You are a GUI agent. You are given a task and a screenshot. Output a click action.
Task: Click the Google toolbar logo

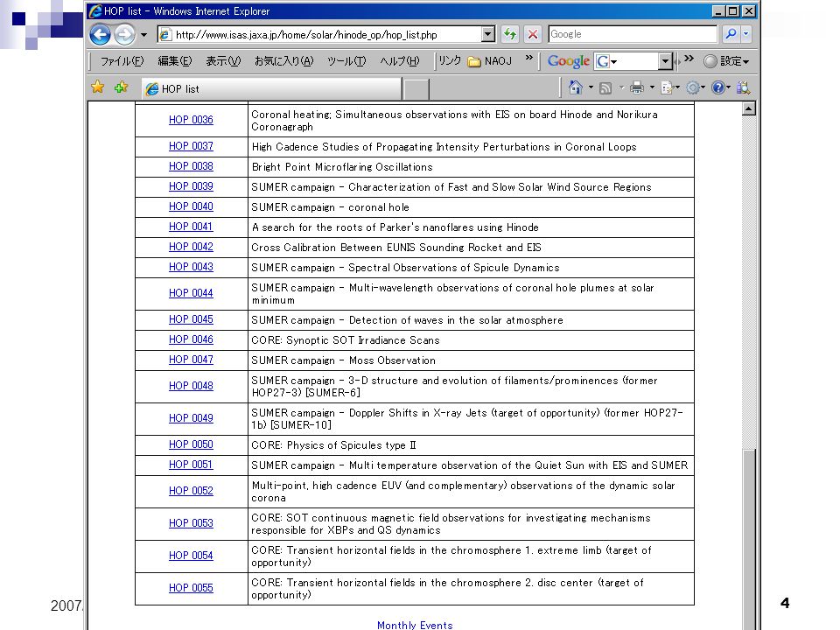tap(569, 61)
